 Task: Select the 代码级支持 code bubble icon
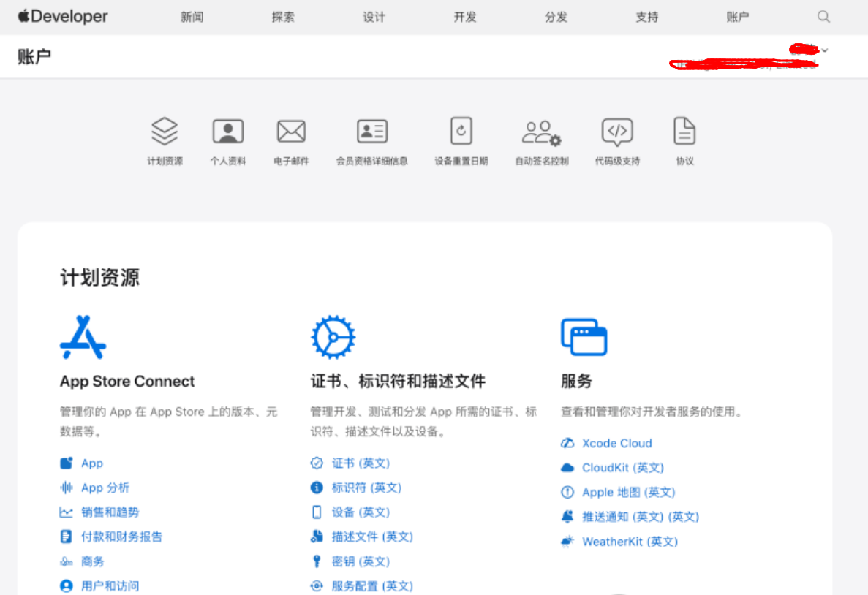[617, 132]
